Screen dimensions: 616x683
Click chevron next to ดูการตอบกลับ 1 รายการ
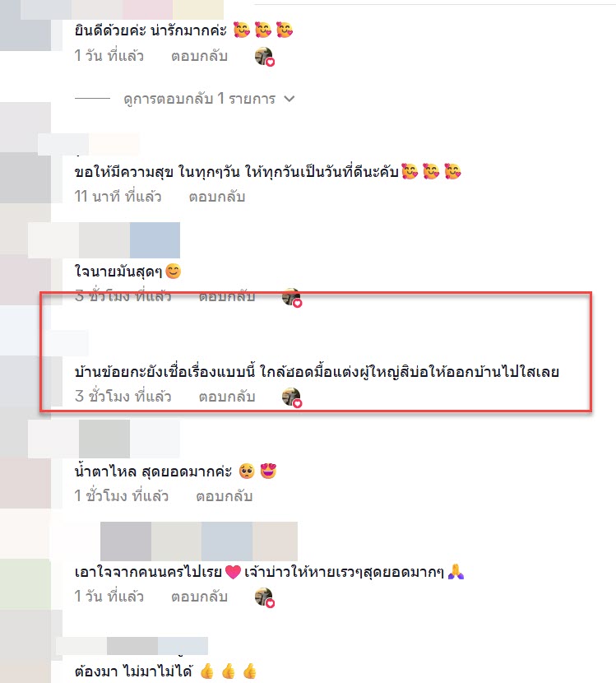click(x=289, y=100)
